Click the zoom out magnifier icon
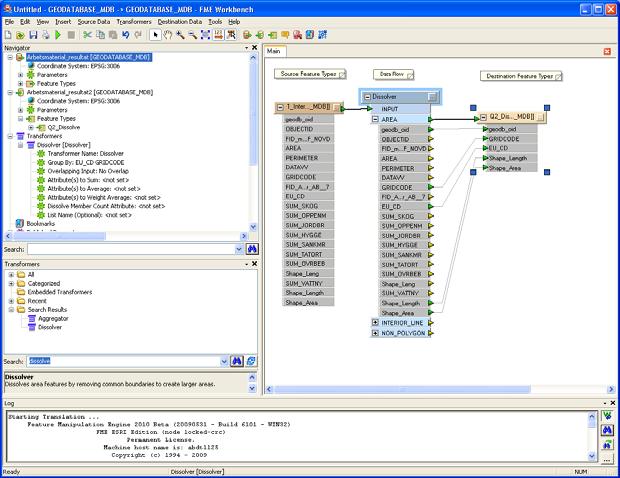Image resolution: width=620 pixels, height=478 pixels. [x=193, y=35]
